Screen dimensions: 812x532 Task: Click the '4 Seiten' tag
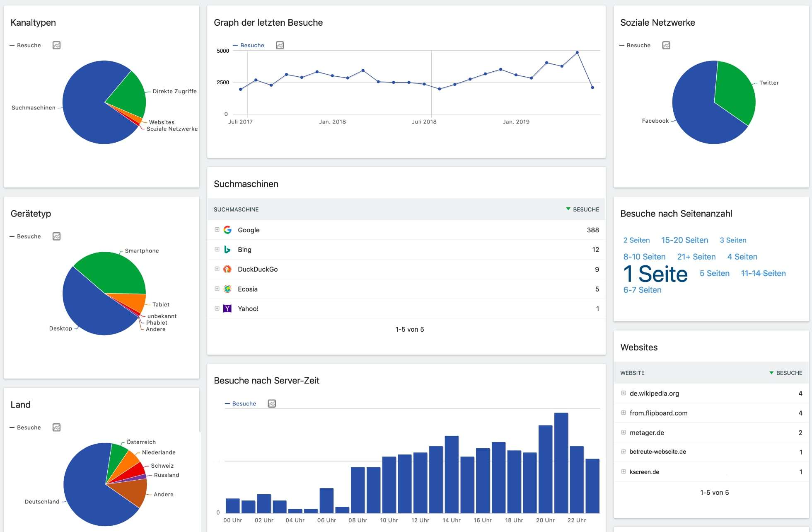[x=742, y=257]
